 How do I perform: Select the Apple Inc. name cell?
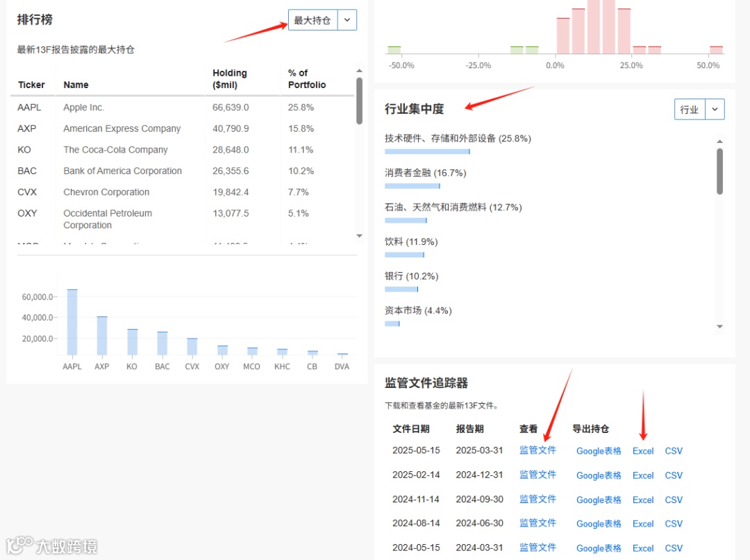(x=84, y=108)
